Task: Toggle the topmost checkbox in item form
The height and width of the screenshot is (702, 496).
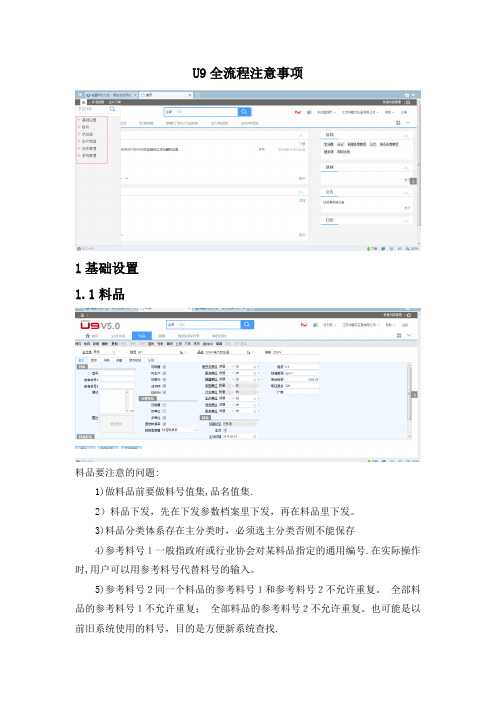Action: point(164,367)
